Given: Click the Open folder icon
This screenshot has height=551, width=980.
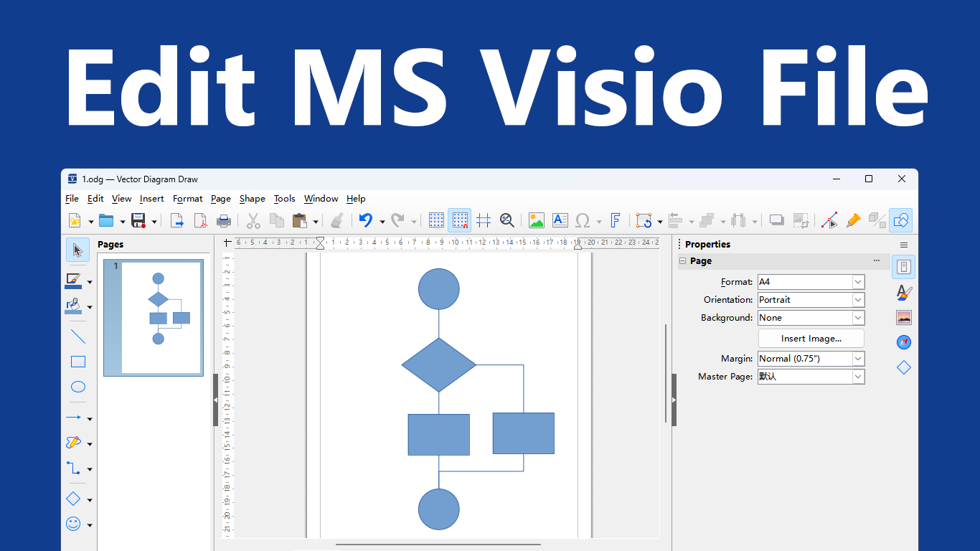Looking at the screenshot, I should (x=106, y=221).
